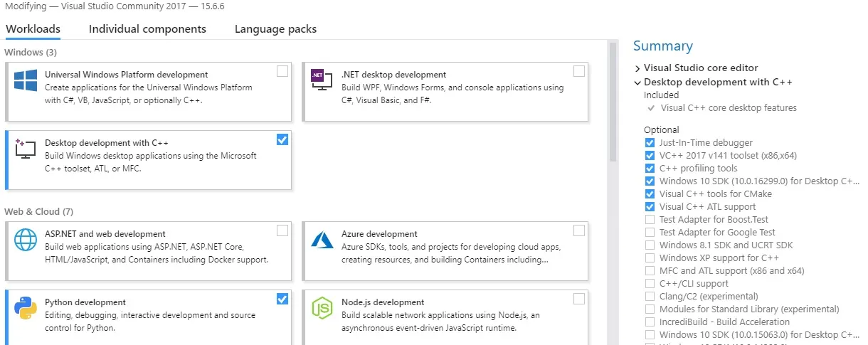Collapse the Desktop development with C++ summary
Image resolution: width=868 pixels, height=345 pixels.
(x=637, y=83)
